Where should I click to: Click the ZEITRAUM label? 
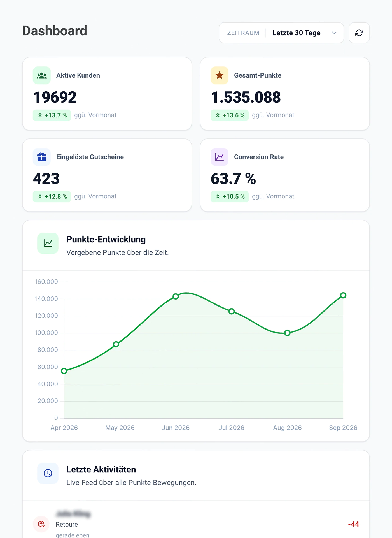(x=243, y=33)
